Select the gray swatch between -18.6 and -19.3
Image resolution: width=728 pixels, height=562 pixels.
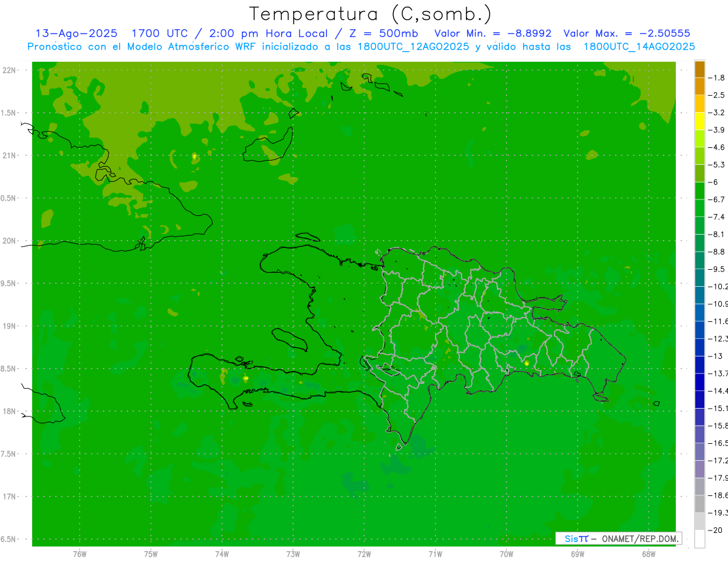tap(699, 504)
